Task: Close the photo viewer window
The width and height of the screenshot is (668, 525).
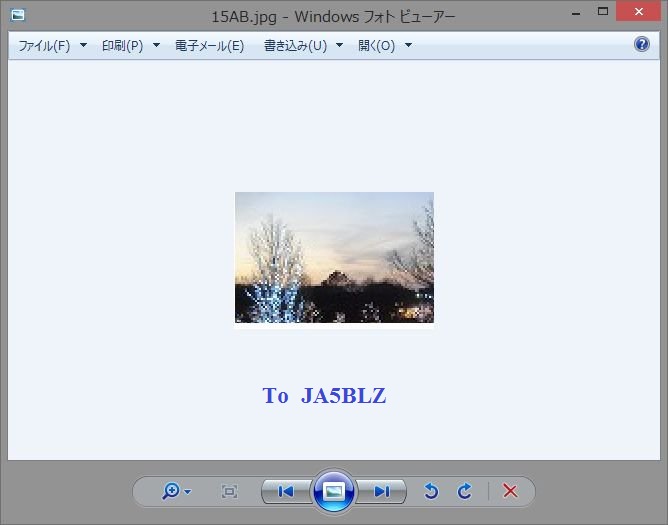Action: (x=639, y=12)
